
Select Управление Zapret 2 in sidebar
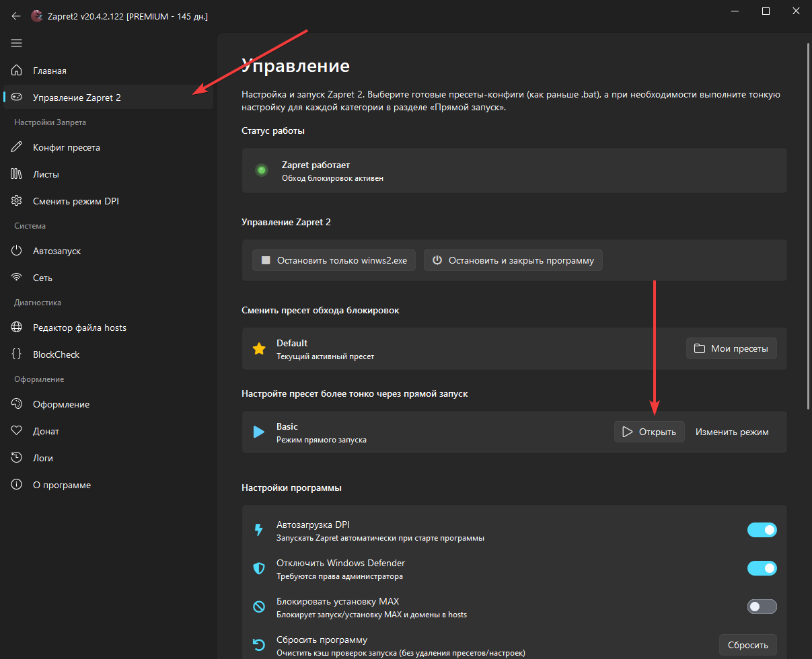pyautogui.click(x=108, y=98)
